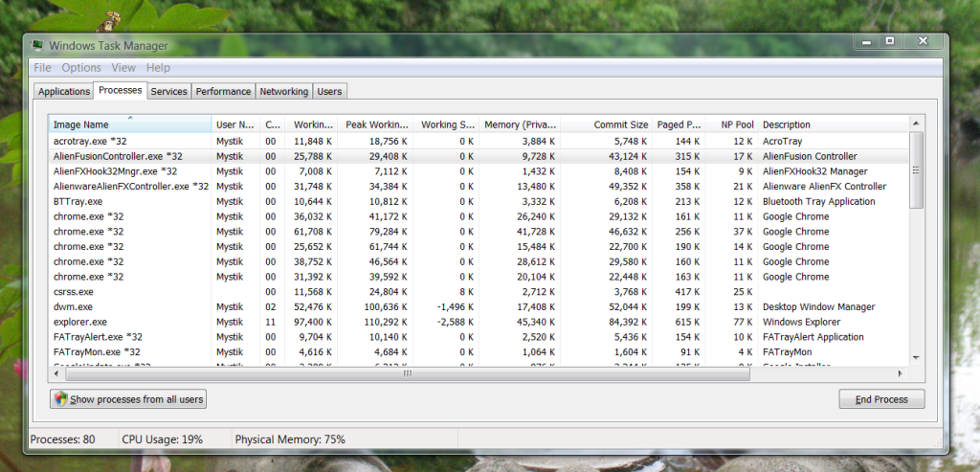Click the vertical scrollbar thumb
The image size is (980, 472).
click(916, 170)
